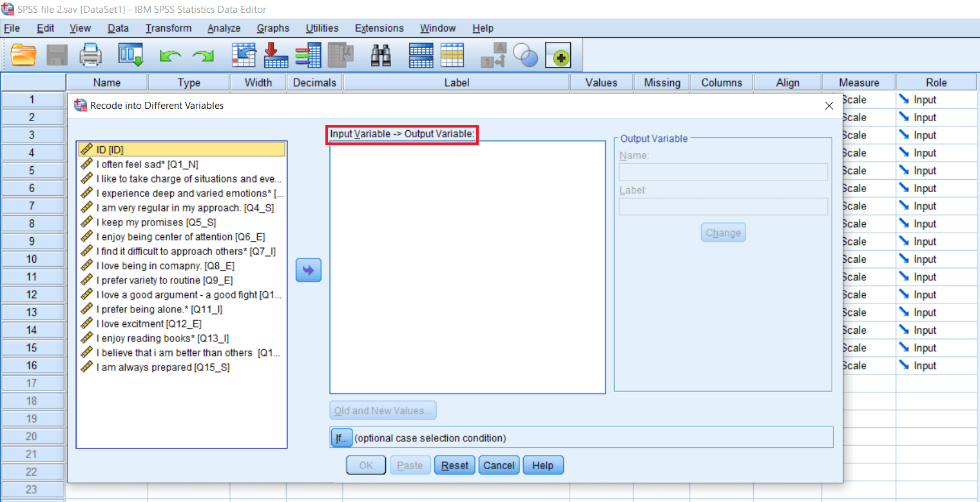This screenshot has height=502, width=980.
Task: Click SPSS application icon in title bar
Action: (x=8, y=9)
